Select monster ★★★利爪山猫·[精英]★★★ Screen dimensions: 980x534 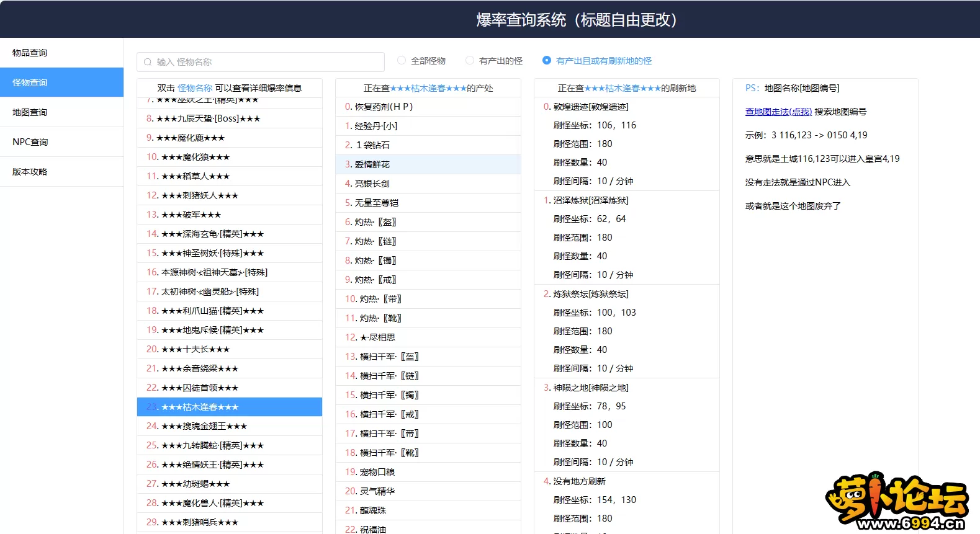pos(230,311)
